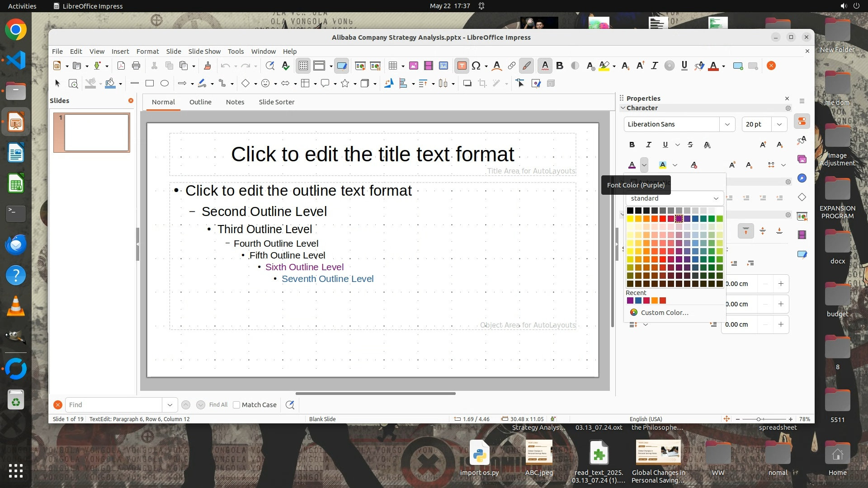Screen dimensions: 868x488
Task: Toggle Strikethrough in the Character panel
Action: coord(690,145)
